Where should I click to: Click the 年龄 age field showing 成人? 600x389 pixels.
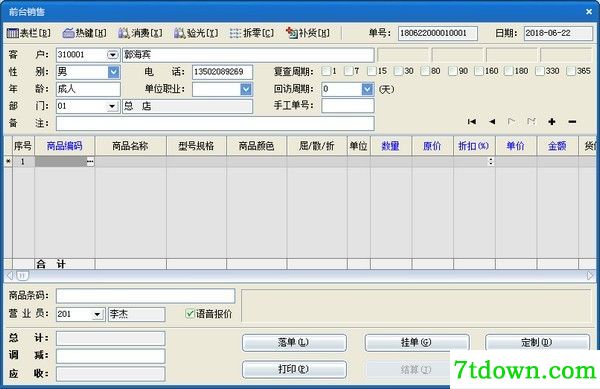[x=88, y=89]
